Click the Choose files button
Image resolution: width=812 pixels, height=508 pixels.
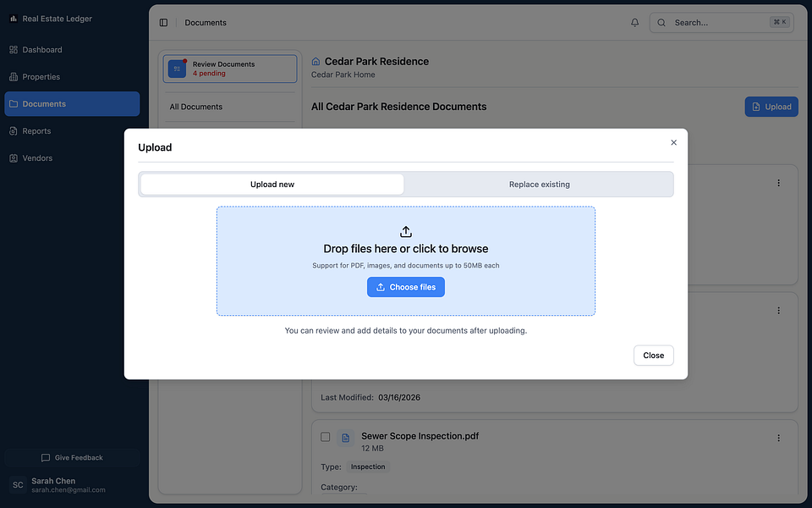[405, 287]
